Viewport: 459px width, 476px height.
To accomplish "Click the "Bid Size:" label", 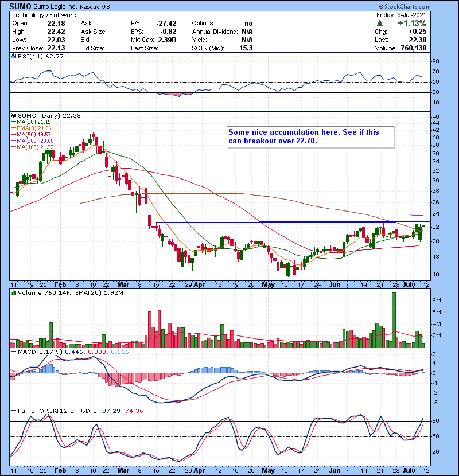I will tap(92, 48).
